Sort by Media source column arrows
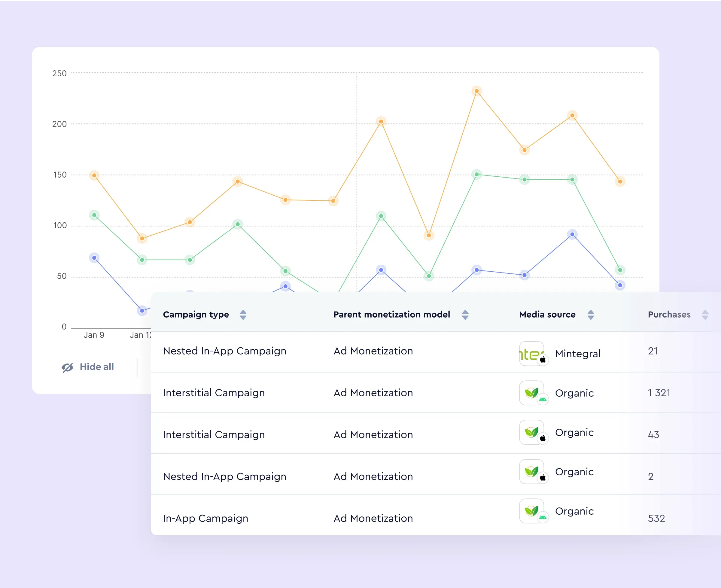 tap(591, 315)
